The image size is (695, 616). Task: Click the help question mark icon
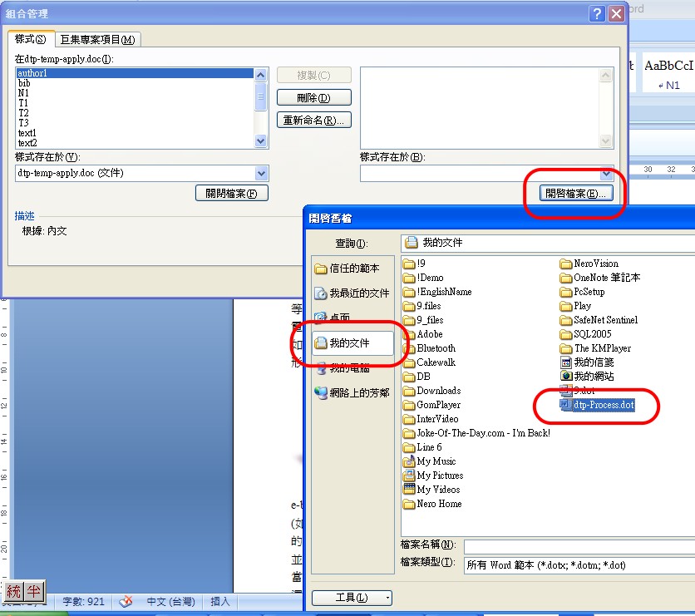click(x=597, y=13)
